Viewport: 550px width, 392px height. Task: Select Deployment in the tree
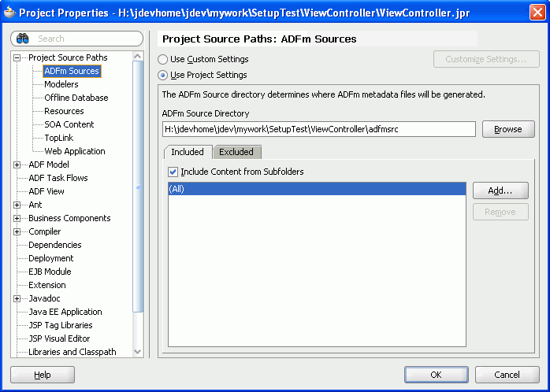(51, 258)
